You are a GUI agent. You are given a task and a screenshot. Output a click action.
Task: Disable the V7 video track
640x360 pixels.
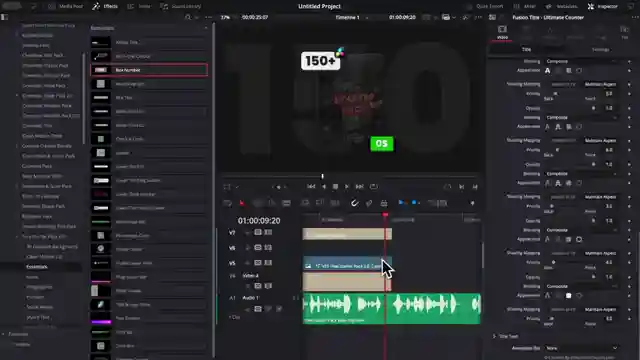point(268,232)
